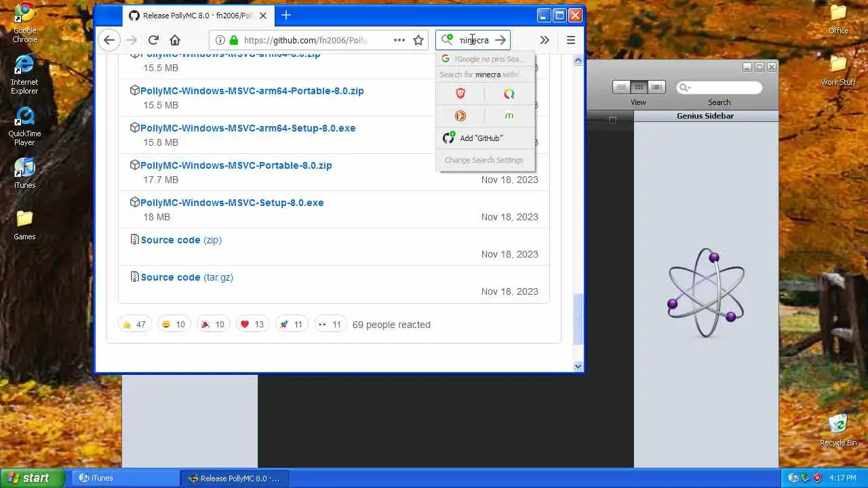Download PollyMC-Windows-MSVC-Portable-8.0.zip
This screenshot has width=868, height=488.
[236, 165]
